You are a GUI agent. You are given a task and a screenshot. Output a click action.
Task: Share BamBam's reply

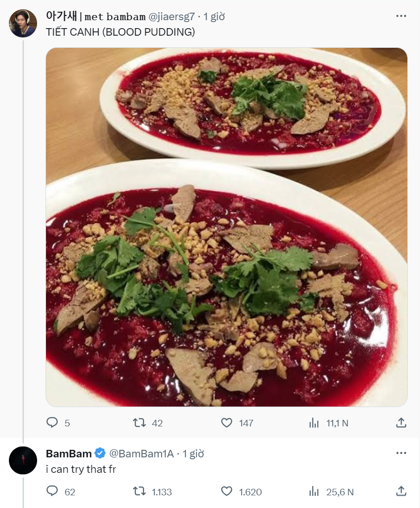(401, 491)
